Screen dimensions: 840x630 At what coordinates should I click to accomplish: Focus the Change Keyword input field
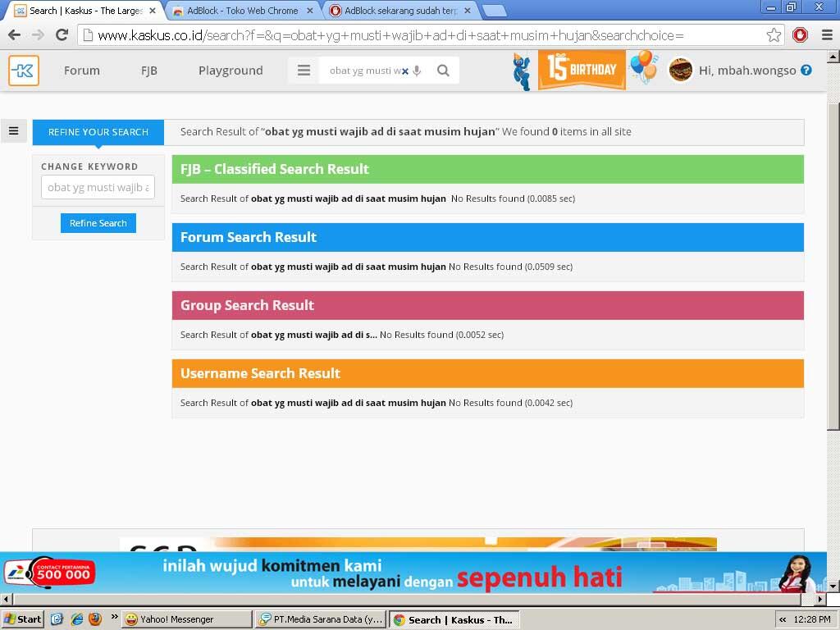coord(98,188)
